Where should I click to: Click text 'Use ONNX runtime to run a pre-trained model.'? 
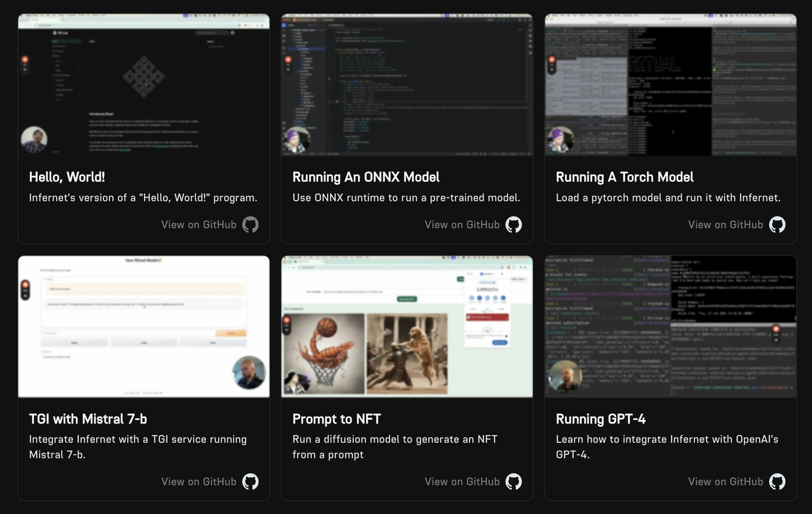click(x=406, y=197)
